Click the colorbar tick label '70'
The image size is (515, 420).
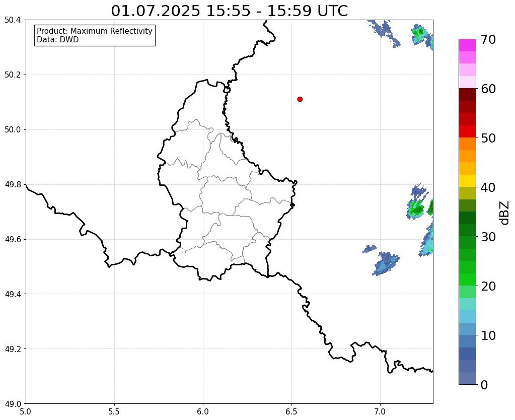tap(488, 39)
